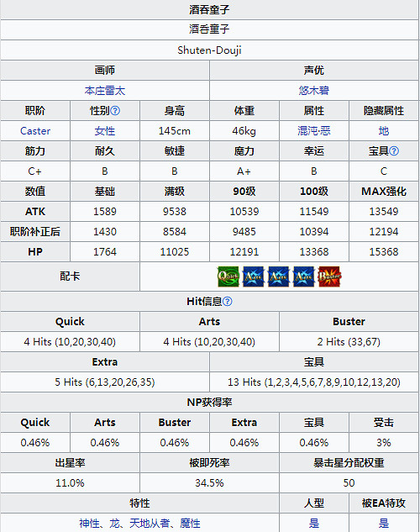Select max-level HP value 11025
This screenshot has width=420, height=532.
(x=175, y=252)
